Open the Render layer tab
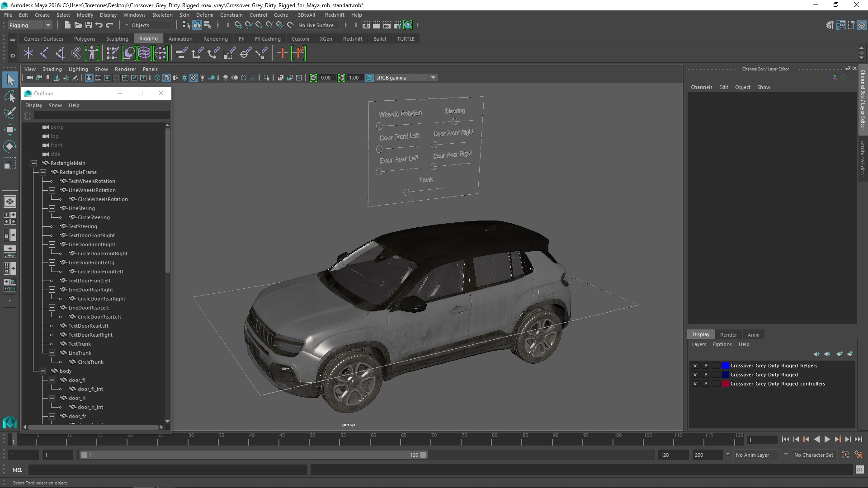The image size is (868, 488). [728, 335]
